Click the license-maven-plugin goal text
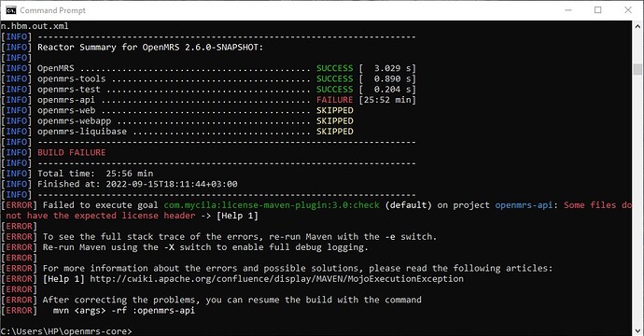Screen dimensions: 644x336 [272, 205]
